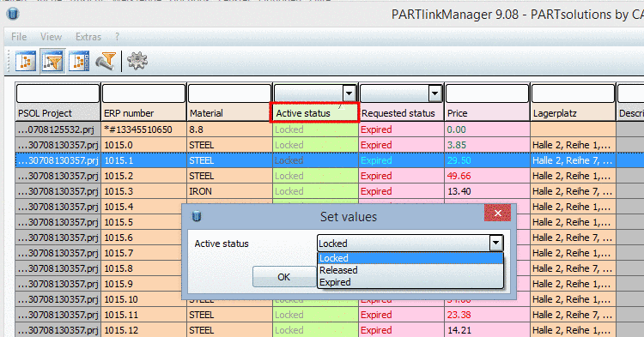Click the …0708125532.prj project cell
Image resolution: width=644 pixels, height=337 pixels.
coord(58,129)
